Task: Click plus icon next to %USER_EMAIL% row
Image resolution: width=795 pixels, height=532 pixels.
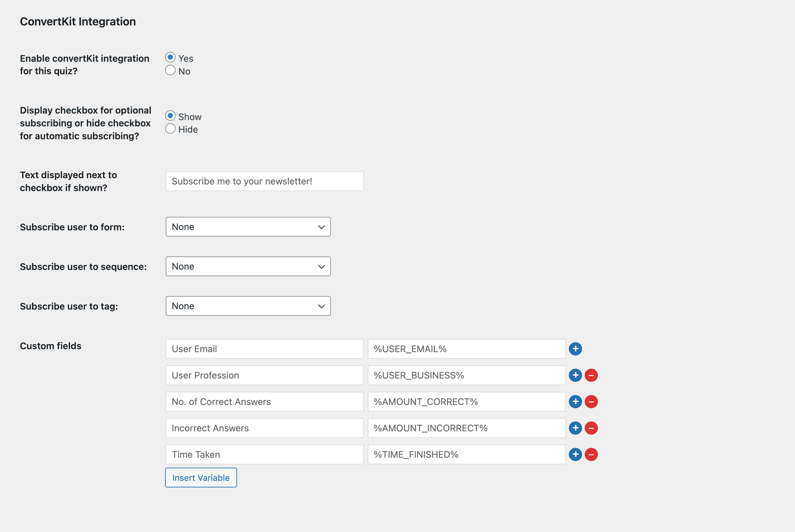Action: [575, 349]
